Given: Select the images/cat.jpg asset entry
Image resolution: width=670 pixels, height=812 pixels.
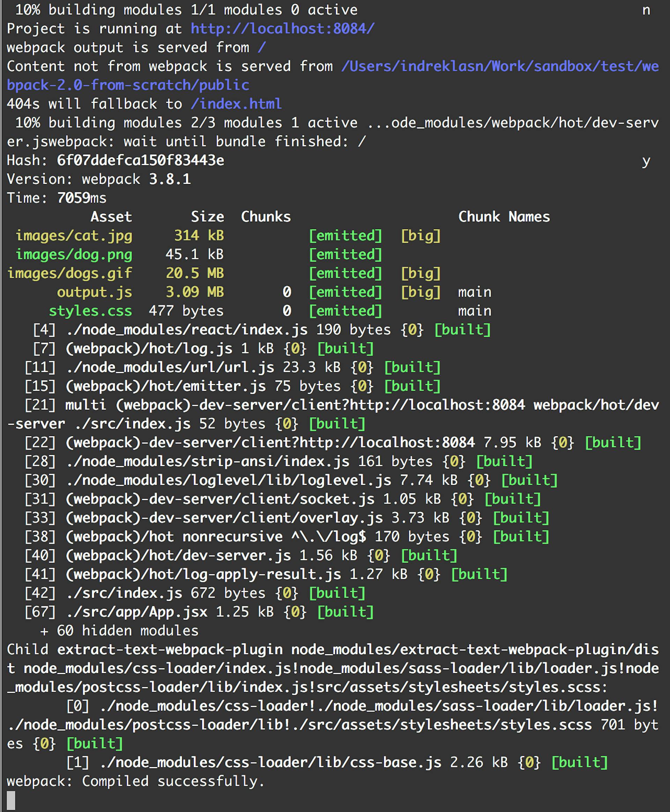Looking at the screenshot, I should (74, 236).
